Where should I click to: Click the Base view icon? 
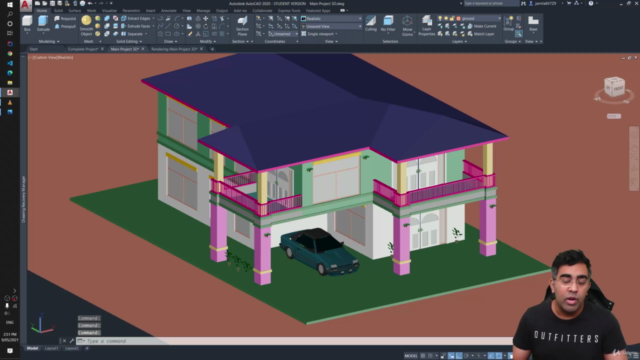pos(533,23)
